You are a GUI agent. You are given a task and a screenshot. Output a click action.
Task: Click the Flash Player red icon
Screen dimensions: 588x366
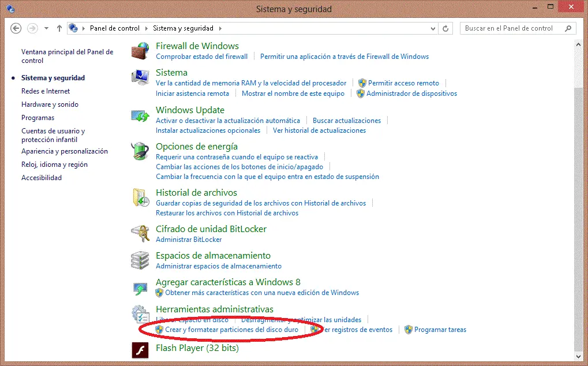point(140,350)
